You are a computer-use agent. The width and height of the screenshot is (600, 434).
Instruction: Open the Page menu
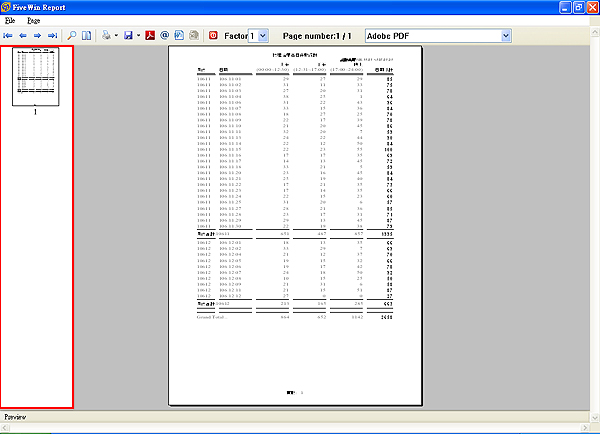click(34, 20)
